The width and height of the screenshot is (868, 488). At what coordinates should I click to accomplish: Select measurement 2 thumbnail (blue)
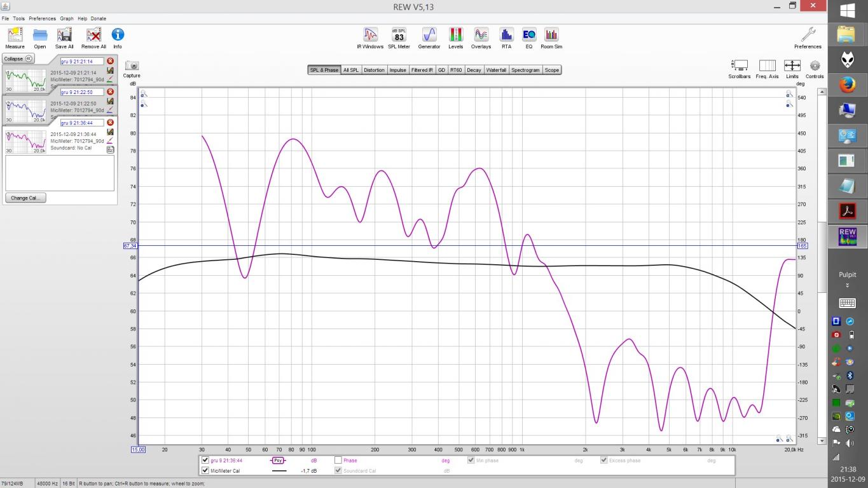[26, 111]
